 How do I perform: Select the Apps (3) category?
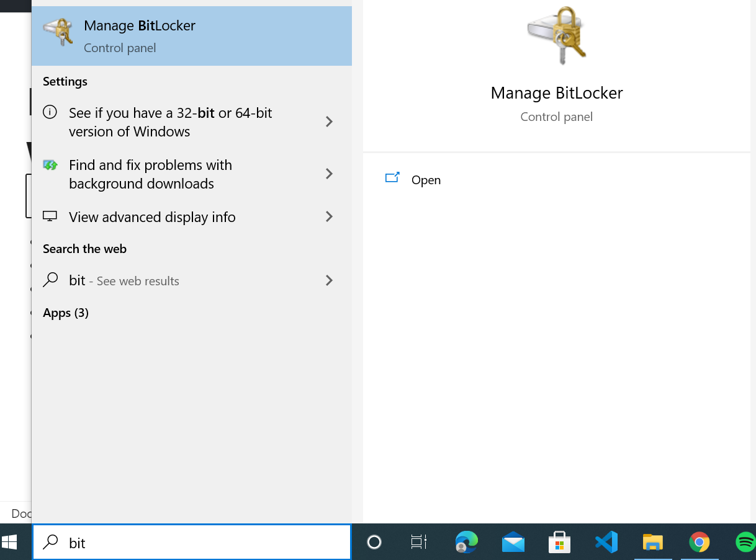tap(66, 313)
